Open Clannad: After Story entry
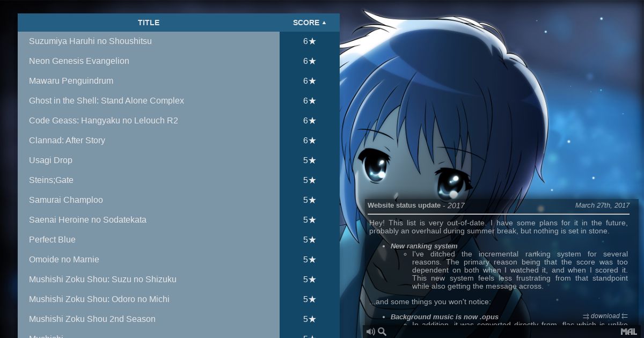This screenshot has height=338, width=644. coord(67,141)
